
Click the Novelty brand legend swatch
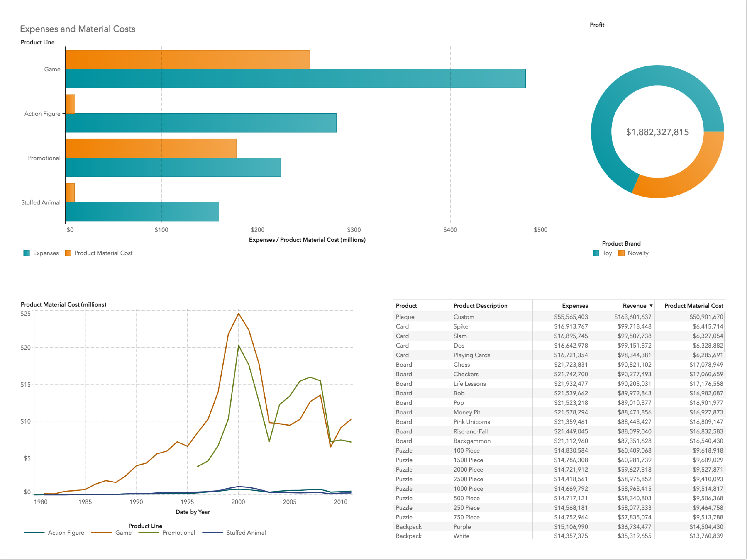621,253
